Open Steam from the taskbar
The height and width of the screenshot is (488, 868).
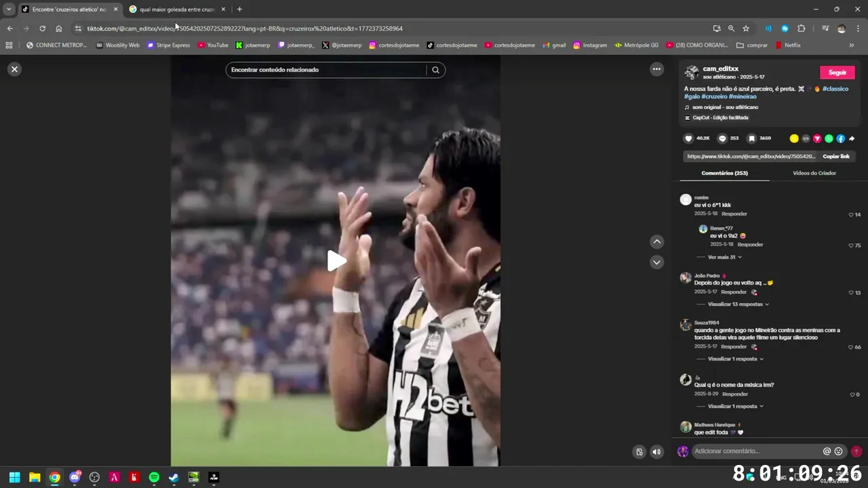click(174, 477)
